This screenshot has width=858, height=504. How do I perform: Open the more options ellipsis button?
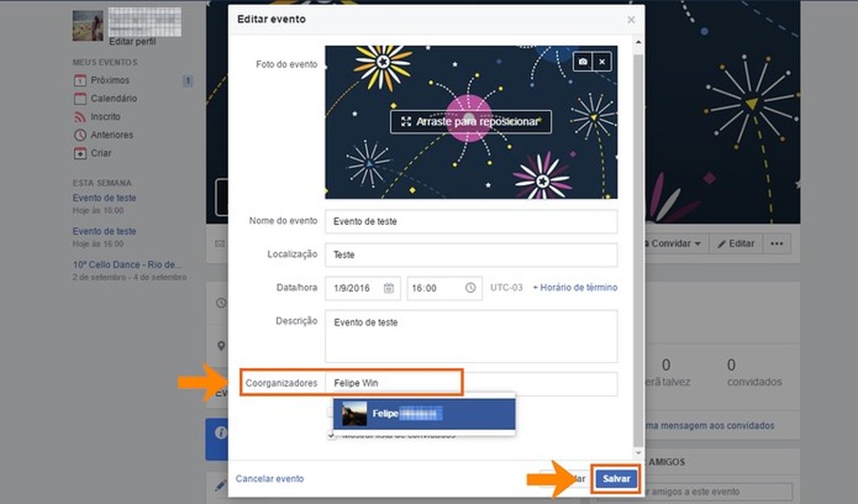pyautogui.click(x=776, y=243)
